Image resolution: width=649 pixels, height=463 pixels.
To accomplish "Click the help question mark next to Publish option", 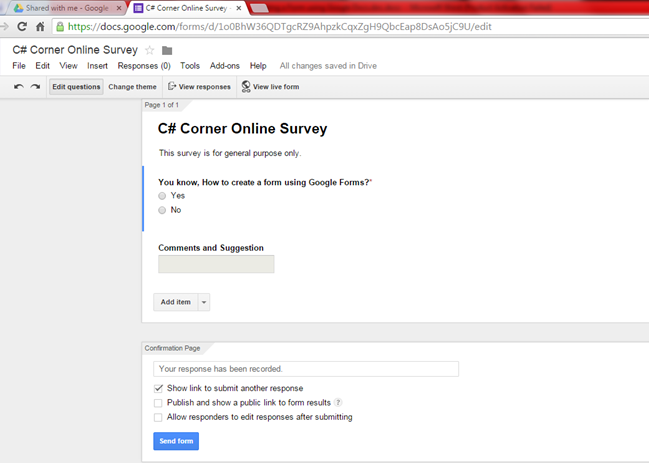I will click(x=338, y=402).
